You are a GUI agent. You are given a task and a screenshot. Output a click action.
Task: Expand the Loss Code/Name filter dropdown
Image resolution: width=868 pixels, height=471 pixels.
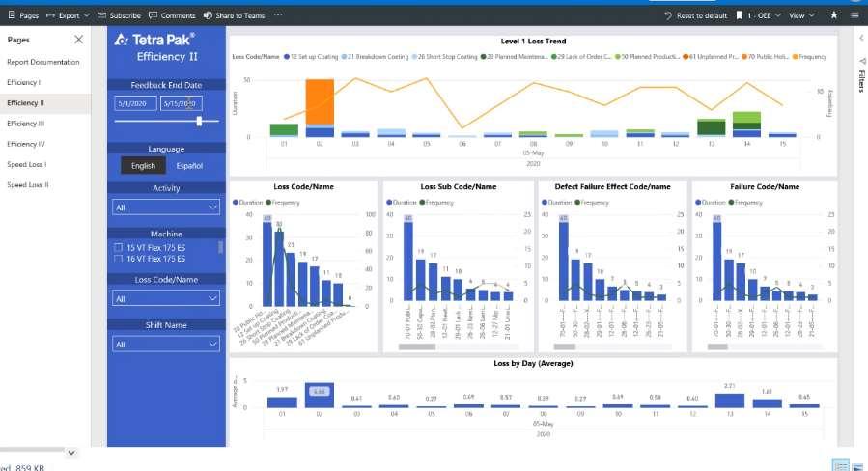tap(166, 298)
